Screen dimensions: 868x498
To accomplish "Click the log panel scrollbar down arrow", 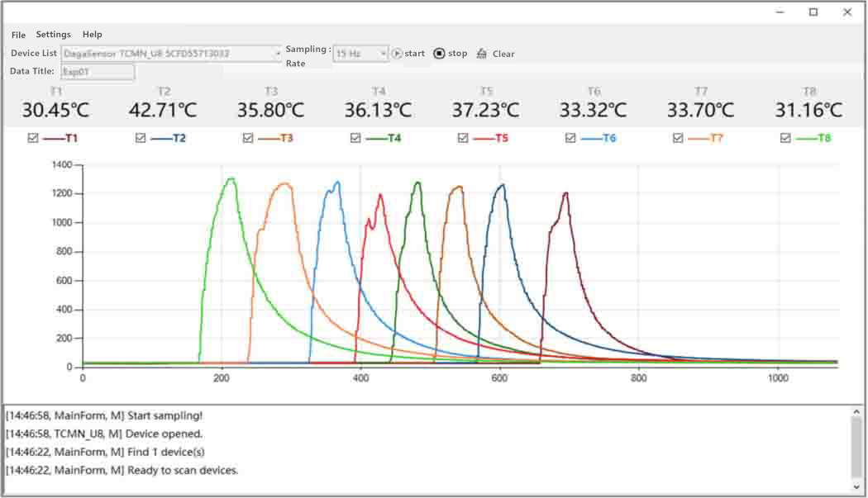I will coord(856,489).
